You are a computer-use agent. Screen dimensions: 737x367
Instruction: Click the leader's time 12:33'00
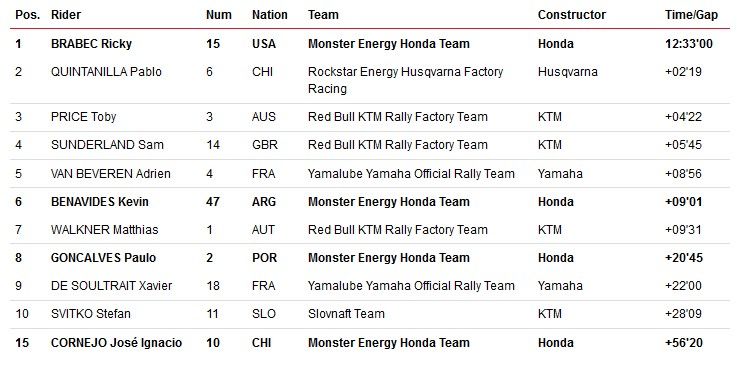689,44
